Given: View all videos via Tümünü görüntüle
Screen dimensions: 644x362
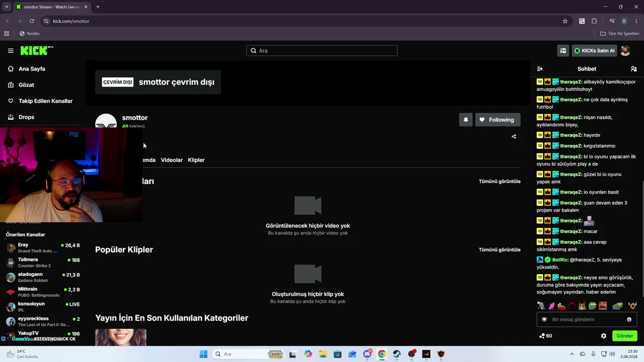Looking at the screenshot, I should (500, 181).
